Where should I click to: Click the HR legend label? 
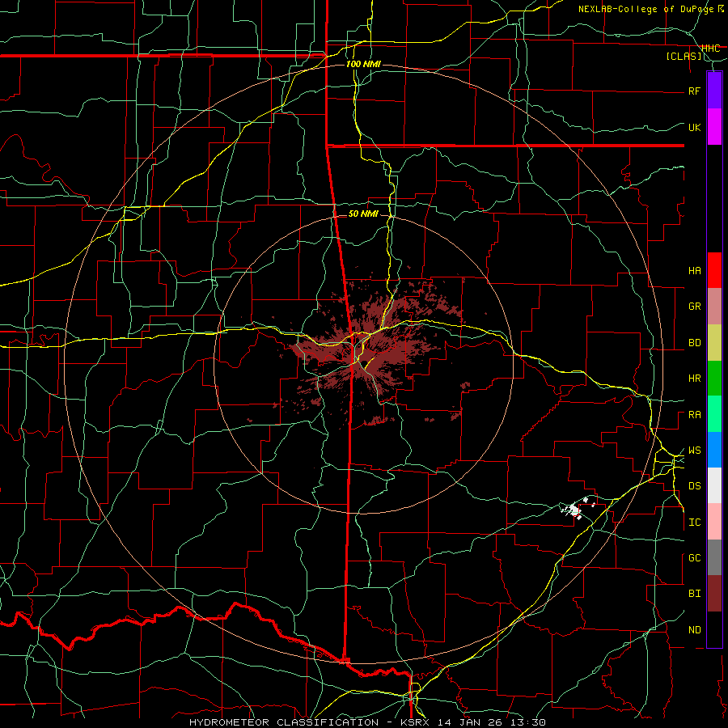tap(694, 379)
